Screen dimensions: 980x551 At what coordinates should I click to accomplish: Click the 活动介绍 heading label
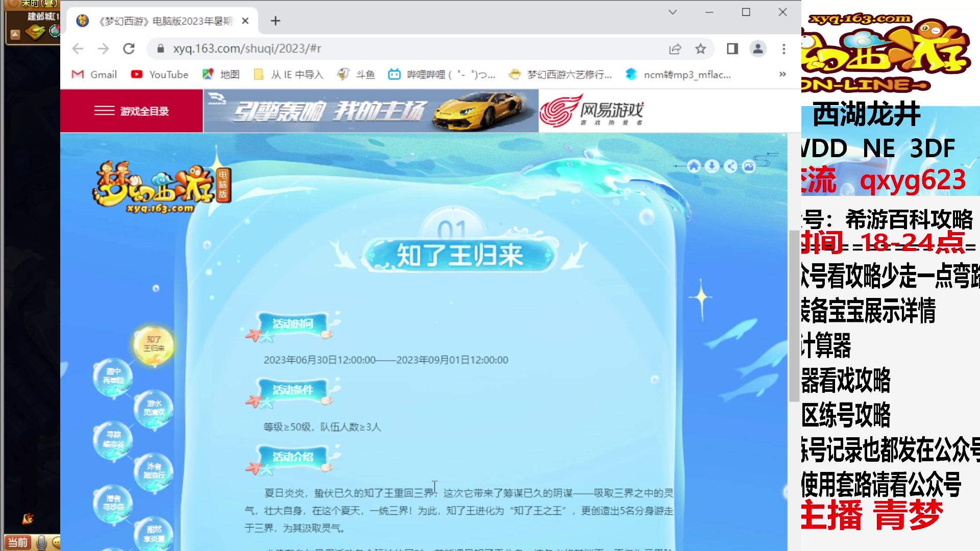pos(292,457)
